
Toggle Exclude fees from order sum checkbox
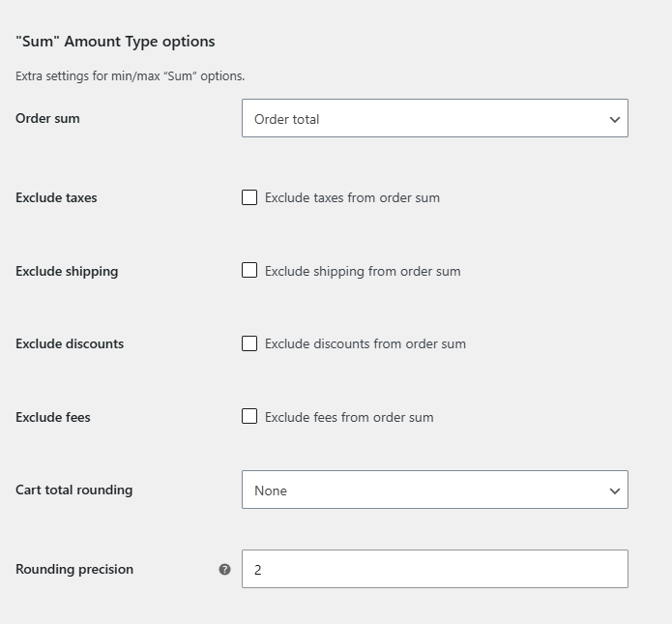point(249,416)
